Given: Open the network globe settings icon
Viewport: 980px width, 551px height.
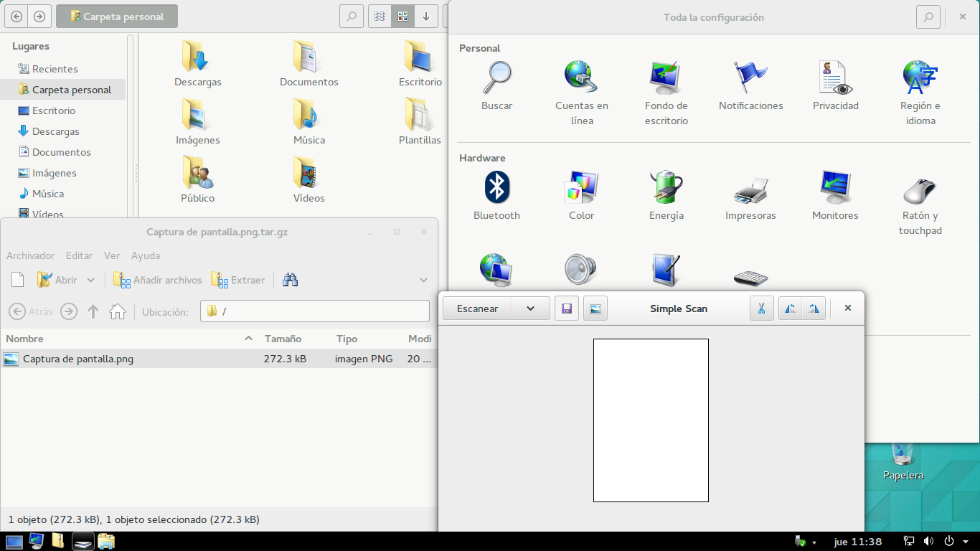Looking at the screenshot, I should tap(496, 270).
